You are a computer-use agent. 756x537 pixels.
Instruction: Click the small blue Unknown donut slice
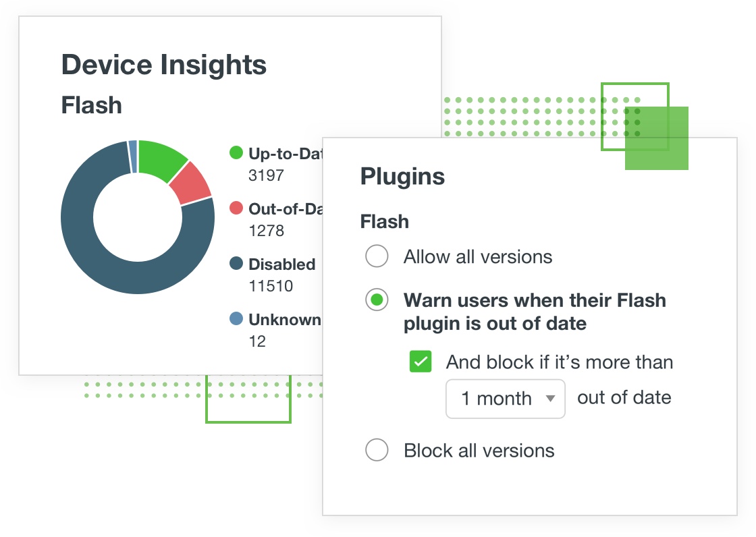point(133,155)
